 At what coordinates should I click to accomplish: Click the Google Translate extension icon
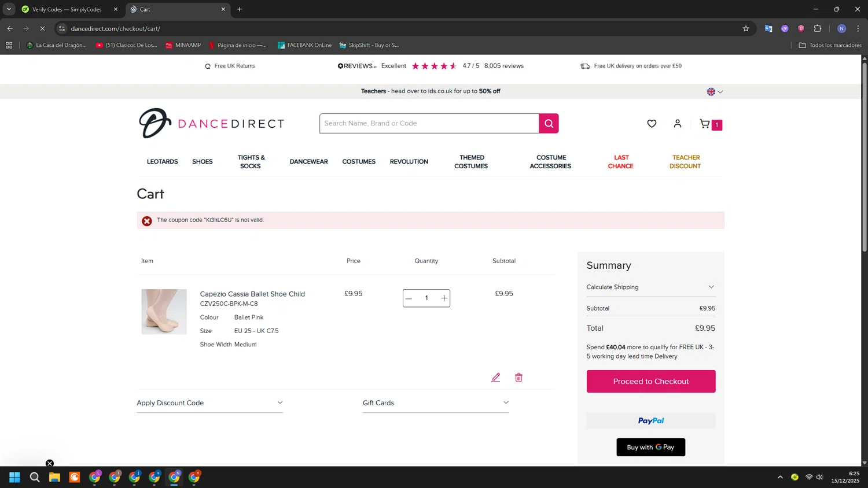pyautogui.click(x=768, y=28)
